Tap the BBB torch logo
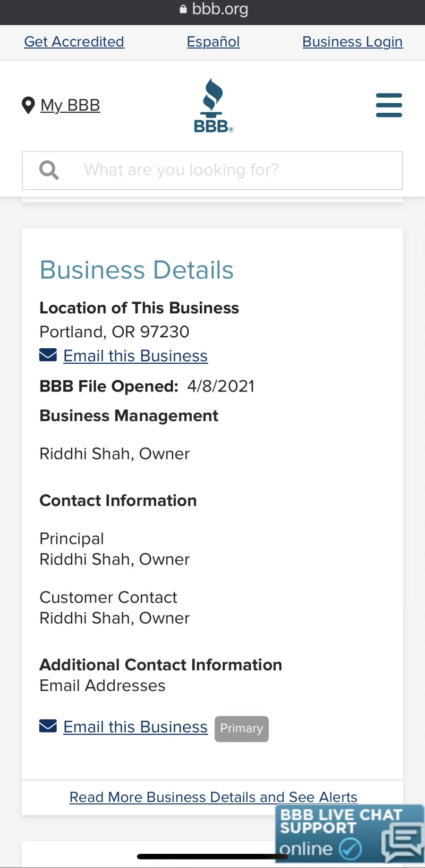Viewport: 425px width, 868px height. tap(213, 105)
